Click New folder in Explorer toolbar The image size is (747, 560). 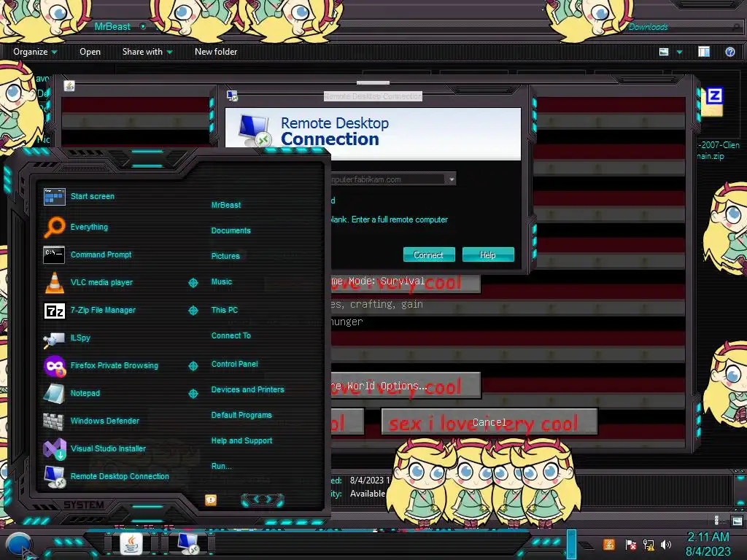tap(216, 52)
